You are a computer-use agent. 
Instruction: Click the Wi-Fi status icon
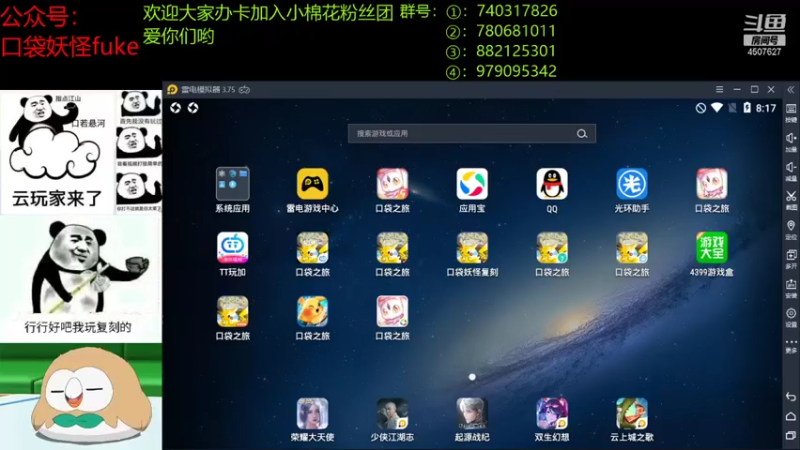pos(717,108)
